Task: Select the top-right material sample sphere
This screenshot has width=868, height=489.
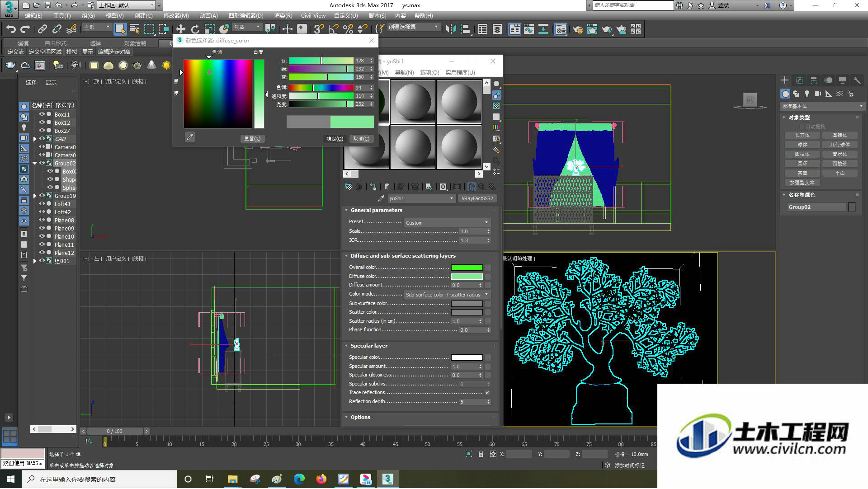Action: tap(459, 102)
